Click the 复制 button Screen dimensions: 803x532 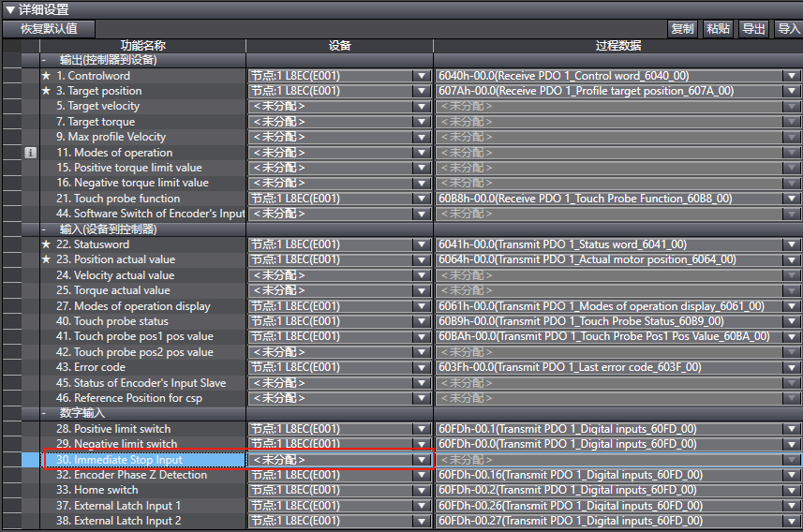click(x=682, y=29)
